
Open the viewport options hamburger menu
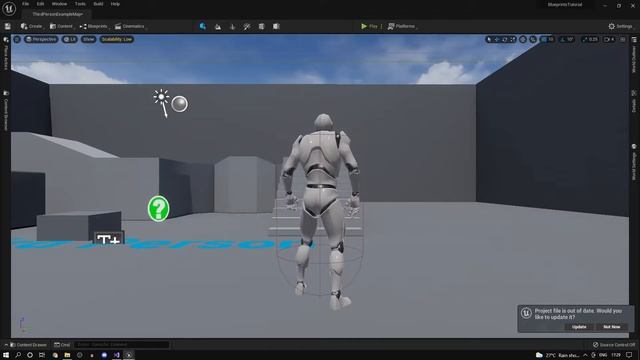[x=17, y=40]
